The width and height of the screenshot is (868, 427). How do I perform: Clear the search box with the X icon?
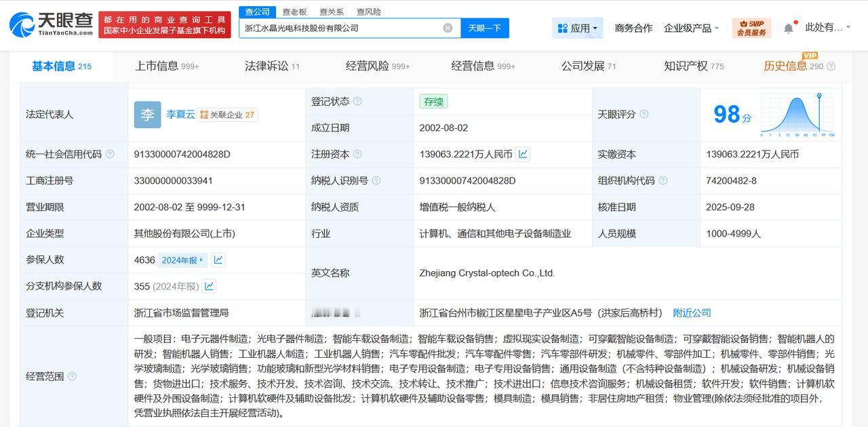(x=448, y=28)
